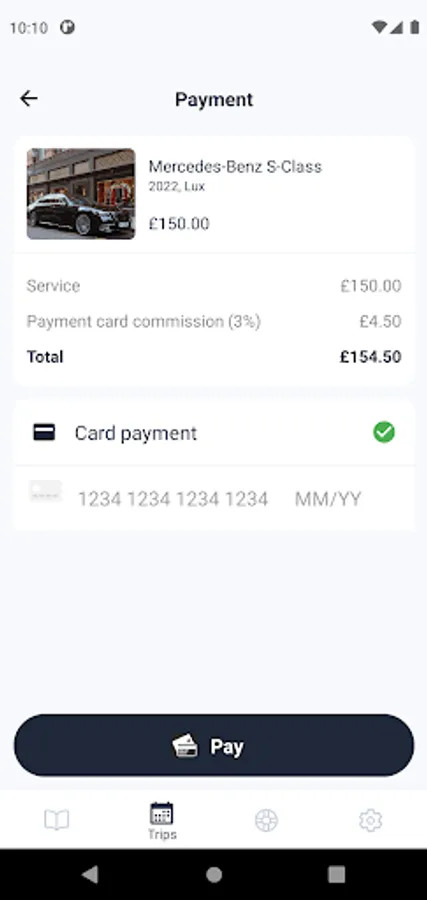The width and height of the screenshot is (427, 900).
Task: Tap Android back navigation triangle
Action: tap(90, 874)
